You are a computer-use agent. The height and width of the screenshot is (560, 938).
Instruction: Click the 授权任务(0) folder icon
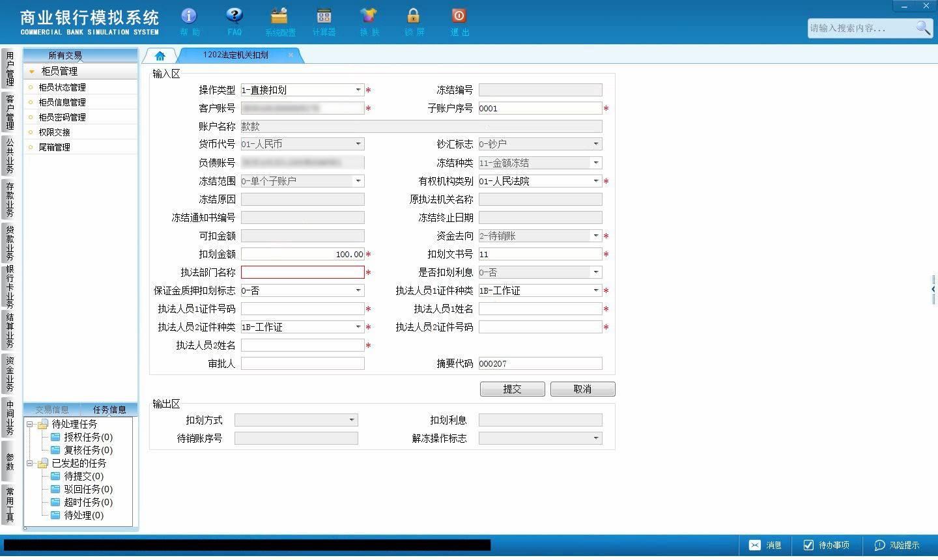(x=56, y=437)
